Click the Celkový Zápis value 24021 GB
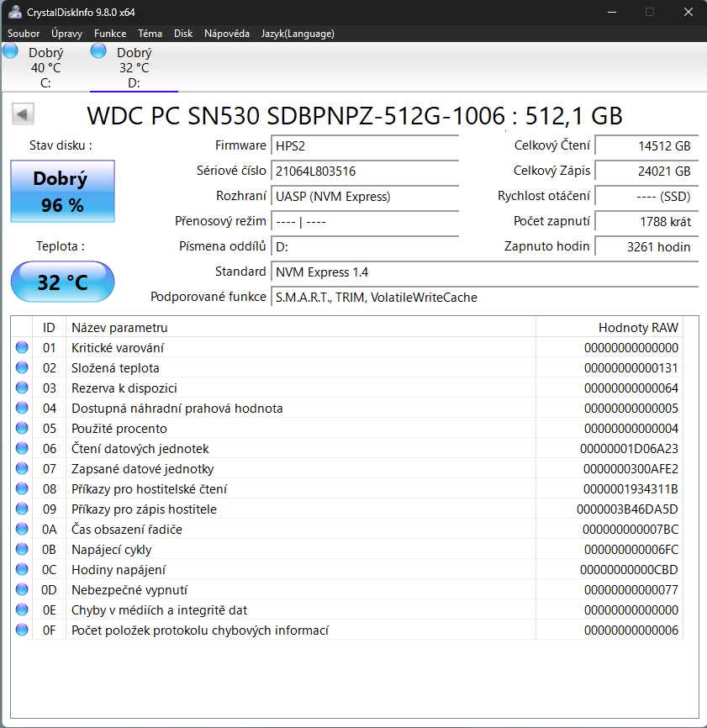Screen dimensions: 707x728 646,171
